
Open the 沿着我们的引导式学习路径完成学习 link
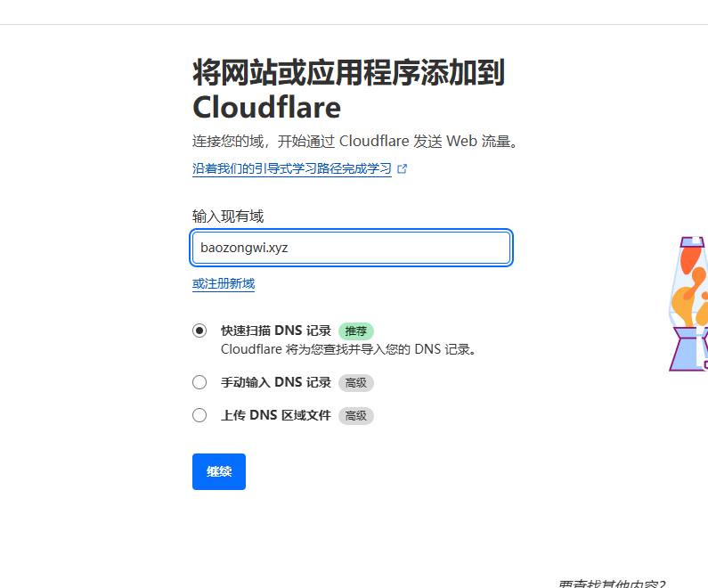(291, 168)
